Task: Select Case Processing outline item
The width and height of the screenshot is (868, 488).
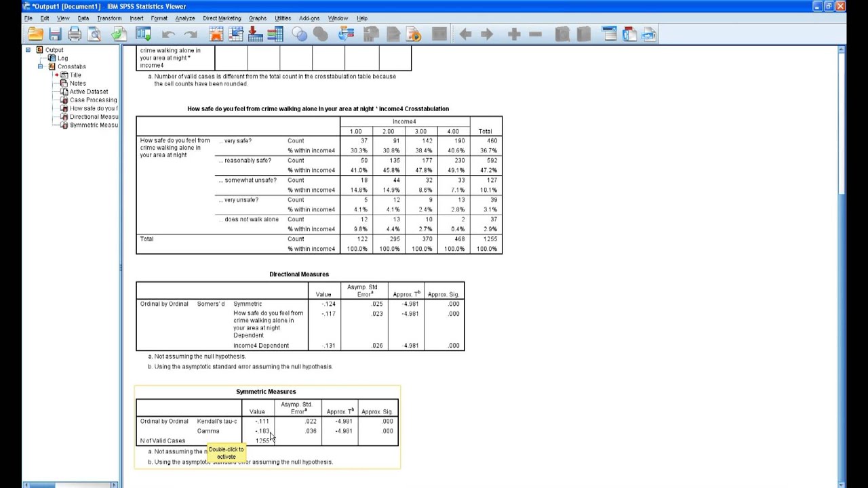Action: click(x=94, y=100)
